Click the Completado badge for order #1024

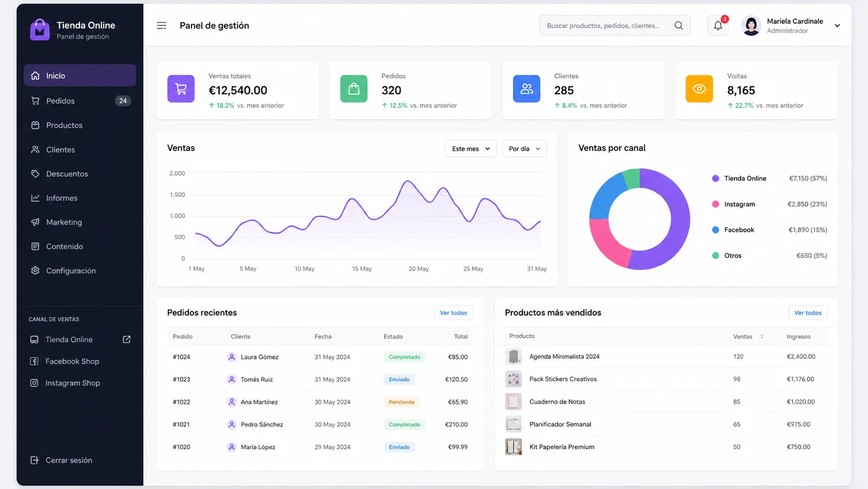click(404, 357)
